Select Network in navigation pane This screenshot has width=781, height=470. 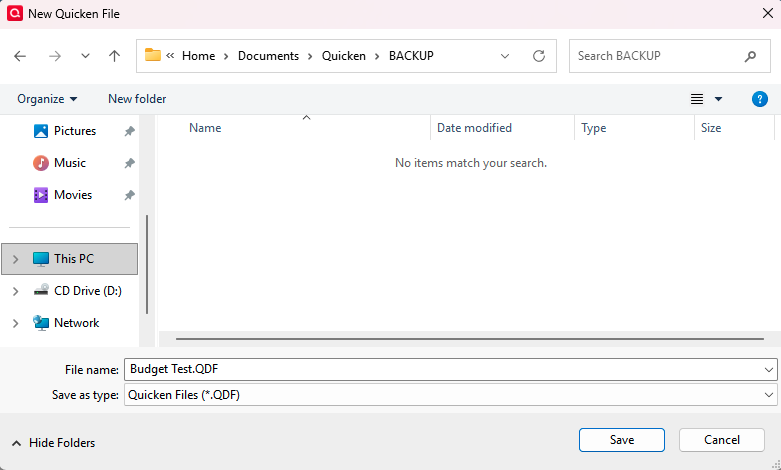coord(76,323)
